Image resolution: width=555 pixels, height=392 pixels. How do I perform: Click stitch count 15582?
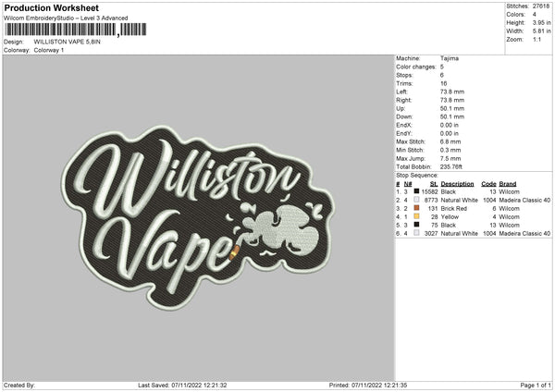430,191
